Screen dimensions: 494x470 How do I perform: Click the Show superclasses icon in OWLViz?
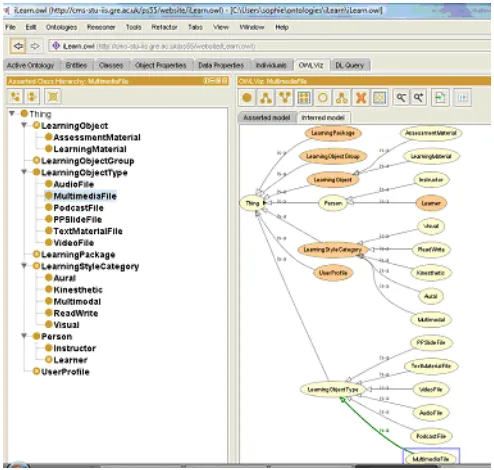(285, 98)
